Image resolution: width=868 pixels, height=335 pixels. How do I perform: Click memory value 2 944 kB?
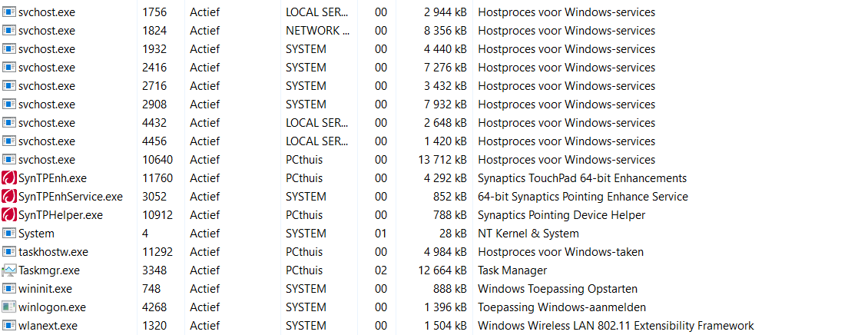point(446,12)
